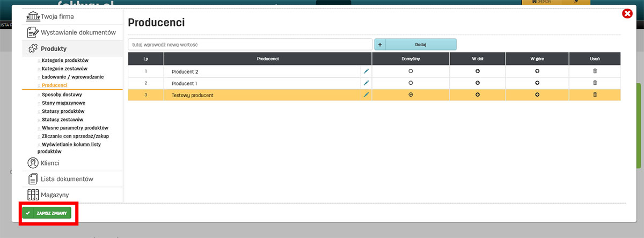Expand Wystawianie dokumentów section
Viewport: 644px width, 238px height.
coord(78,32)
